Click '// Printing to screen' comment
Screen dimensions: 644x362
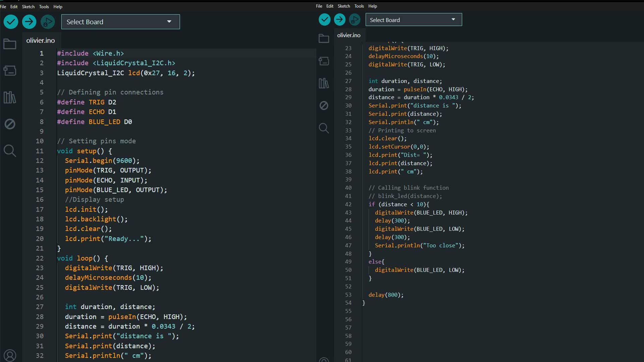coord(402,130)
